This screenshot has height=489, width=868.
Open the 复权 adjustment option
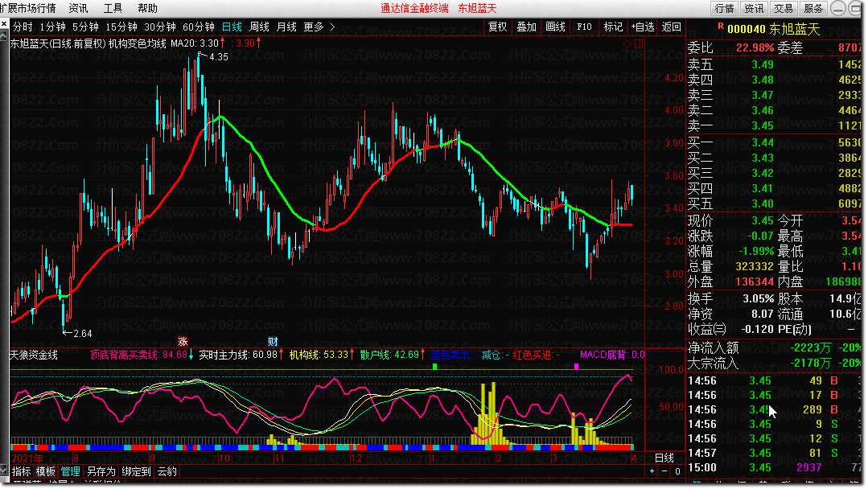(x=497, y=27)
